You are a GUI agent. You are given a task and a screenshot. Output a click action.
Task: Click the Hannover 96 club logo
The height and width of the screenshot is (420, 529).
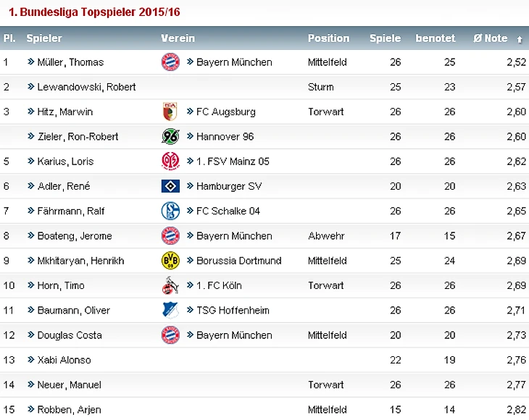coord(170,136)
